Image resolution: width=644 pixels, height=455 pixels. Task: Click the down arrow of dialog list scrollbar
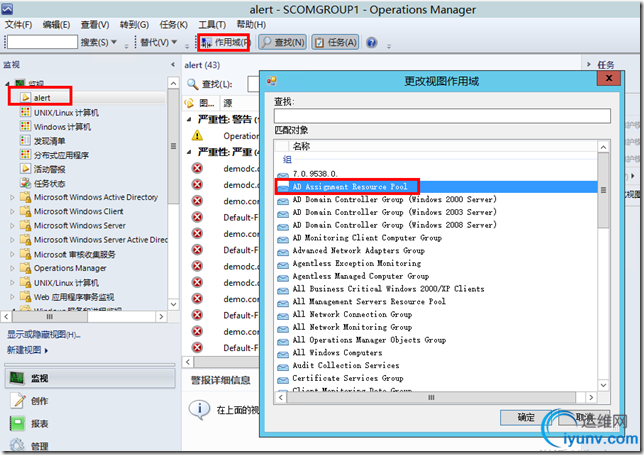[x=603, y=385]
